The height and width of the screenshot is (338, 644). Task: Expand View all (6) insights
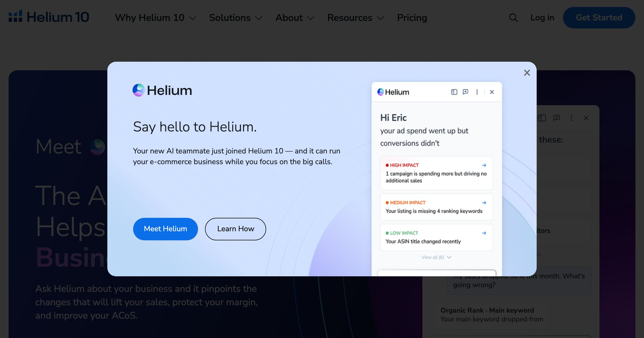pyautogui.click(x=436, y=257)
